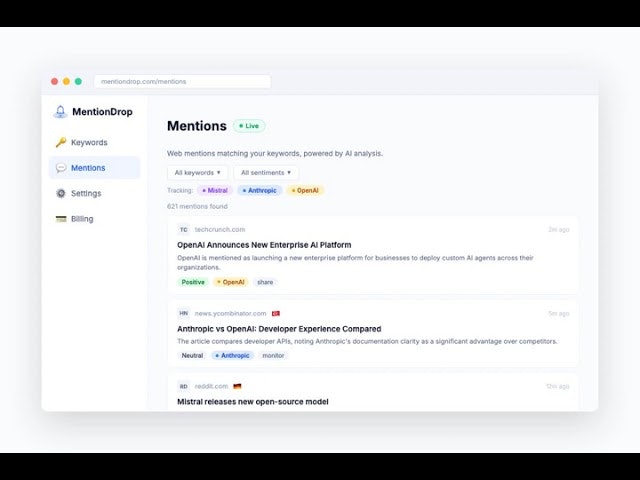This screenshot has width=640, height=480.
Task: Click the flag icon beside news.ycombinator.com
Action: tap(276, 313)
